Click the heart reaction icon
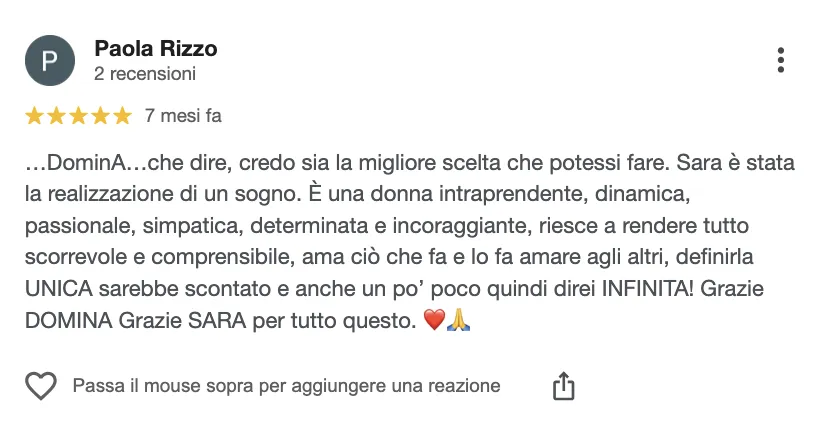 click(x=40, y=386)
